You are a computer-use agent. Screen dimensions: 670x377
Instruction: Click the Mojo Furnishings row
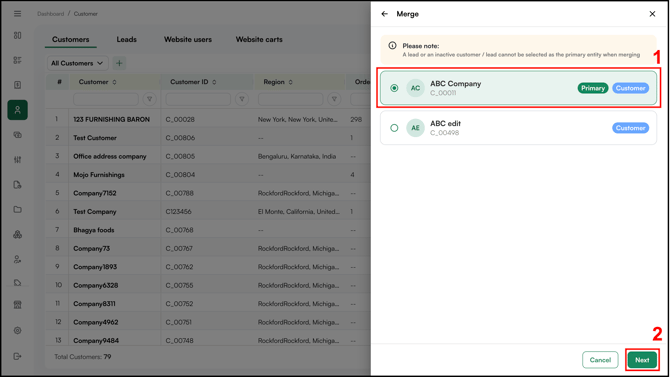click(x=208, y=174)
